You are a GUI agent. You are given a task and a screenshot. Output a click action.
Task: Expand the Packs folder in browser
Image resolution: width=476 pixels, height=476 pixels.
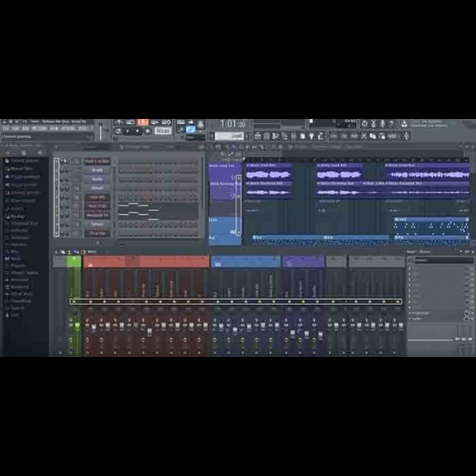click(x=16, y=258)
